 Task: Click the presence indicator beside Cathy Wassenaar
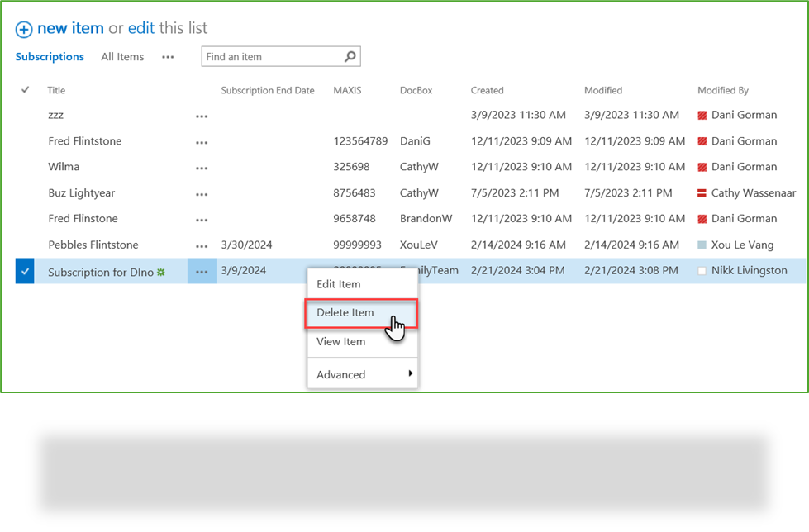(x=701, y=192)
